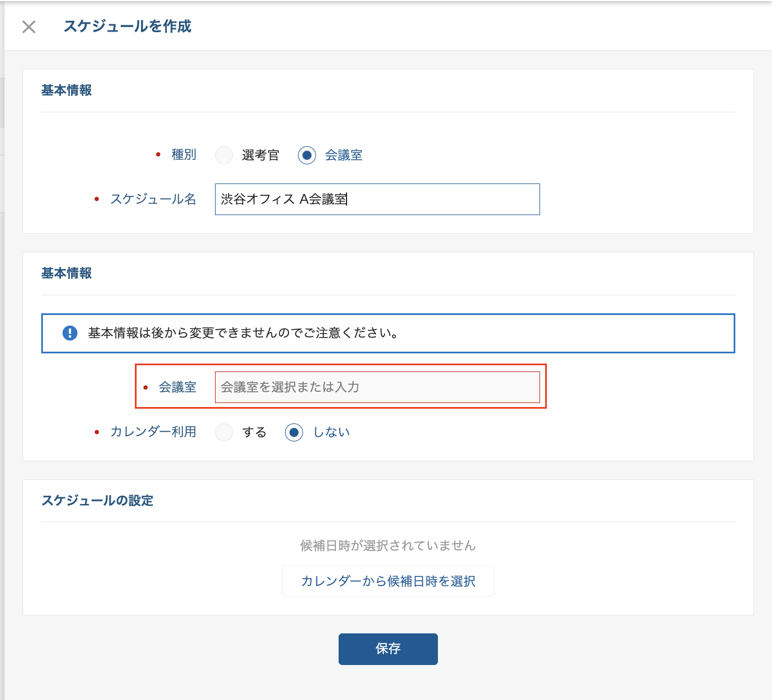Open the 会議室を選択または入力 combo box
Screen dimensions: 772x700
[x=377, y=387]
